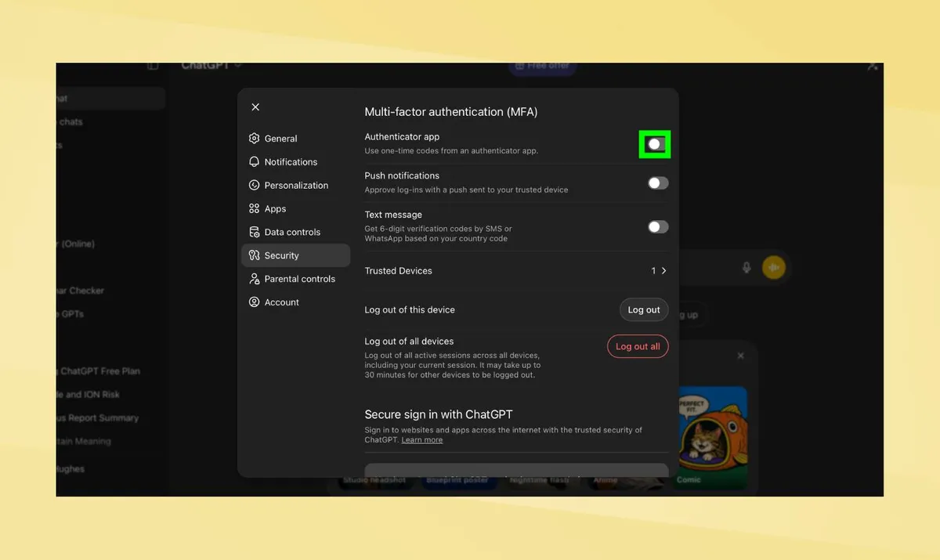
Task: Enable the Authenticator app toggle
Action: click(x=657, y=144)
